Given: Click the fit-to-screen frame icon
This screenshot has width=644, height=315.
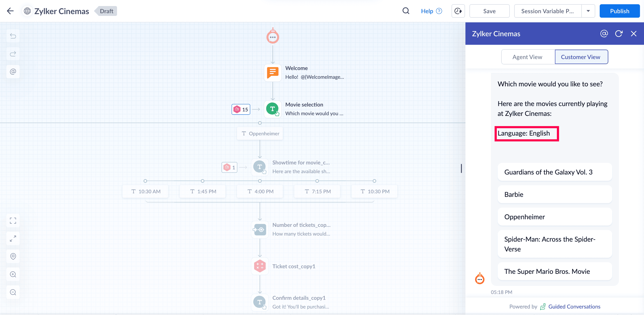Looking at the screenshot, I should 13,221.
